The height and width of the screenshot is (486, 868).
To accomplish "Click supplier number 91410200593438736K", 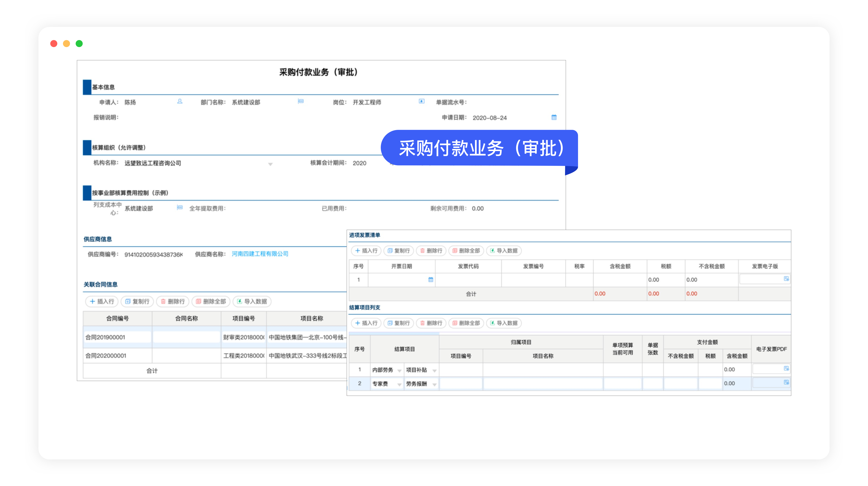I will [154, 255].
